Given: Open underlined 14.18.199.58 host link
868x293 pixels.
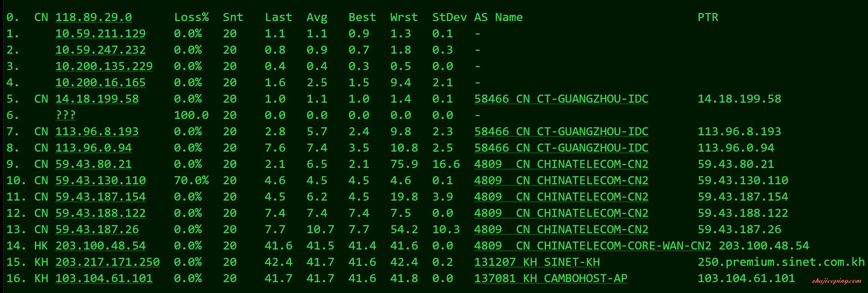Looking at the screenshot, I should [97, 99].
